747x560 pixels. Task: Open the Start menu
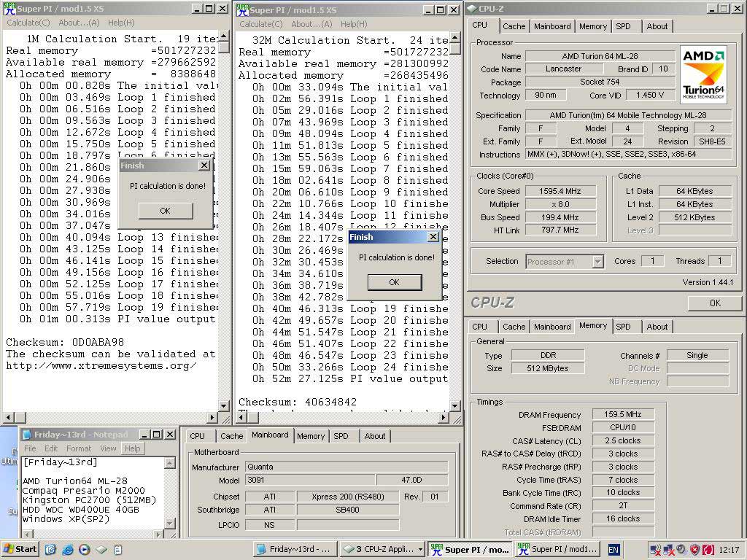pos(20,549)
